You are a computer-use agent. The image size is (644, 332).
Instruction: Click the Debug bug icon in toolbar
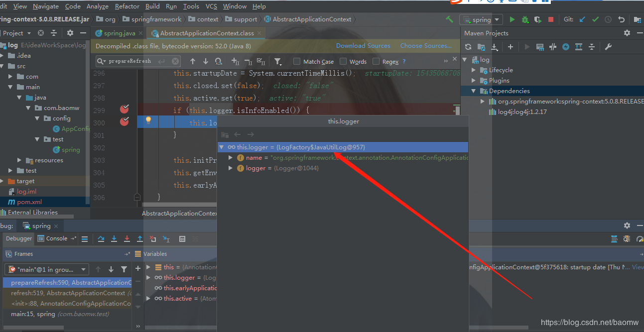click(x=525, y=20)
